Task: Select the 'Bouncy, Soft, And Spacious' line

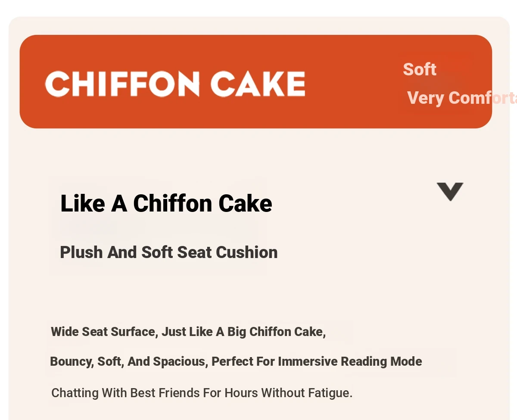Action: coord(236,361)
